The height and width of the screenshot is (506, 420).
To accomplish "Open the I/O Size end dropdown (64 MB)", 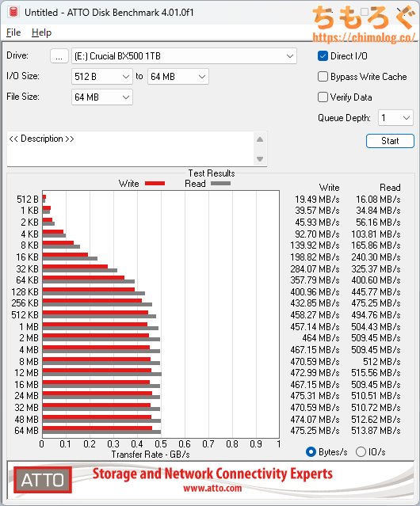I will click(x=178, y=77).
